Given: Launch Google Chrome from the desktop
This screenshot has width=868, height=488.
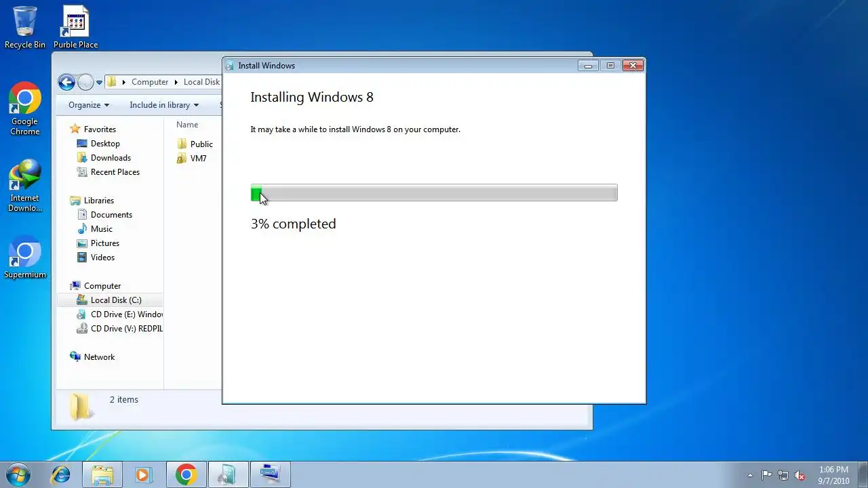Looking at the screenshot, I should pyautogui.click(x=25, y=108).
